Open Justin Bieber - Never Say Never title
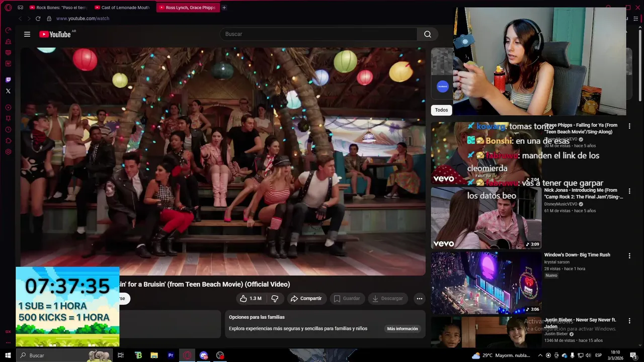The height and width of the screenshot is (362, 644). click(580, 323)
